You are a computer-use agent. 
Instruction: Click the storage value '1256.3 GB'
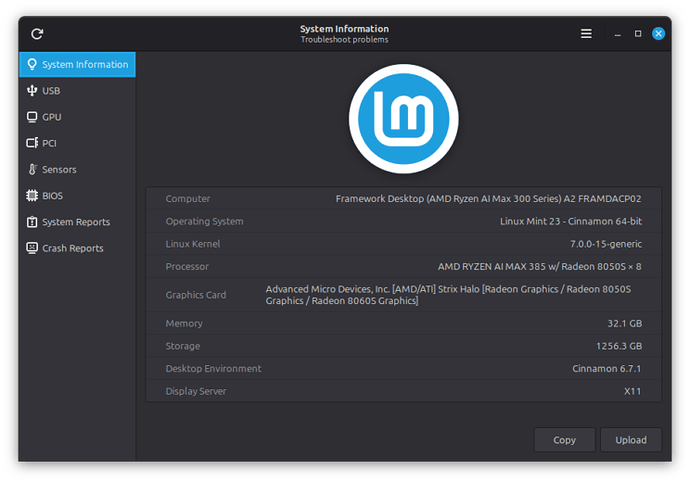tap(619, 346)
